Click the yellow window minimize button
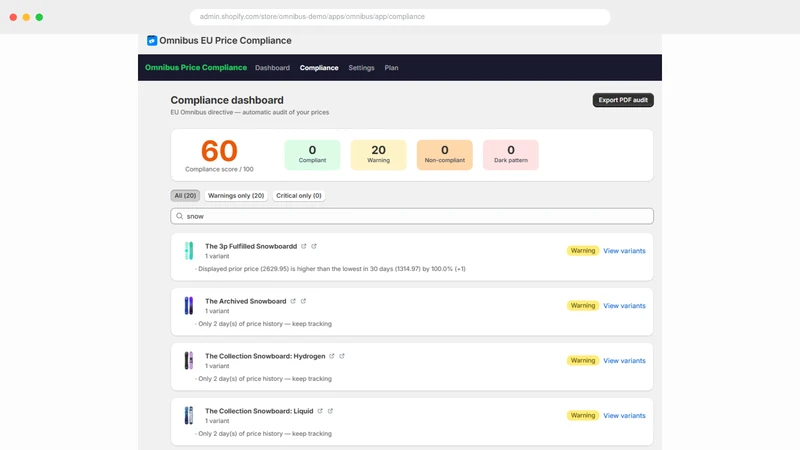 (x=26, y=17)
